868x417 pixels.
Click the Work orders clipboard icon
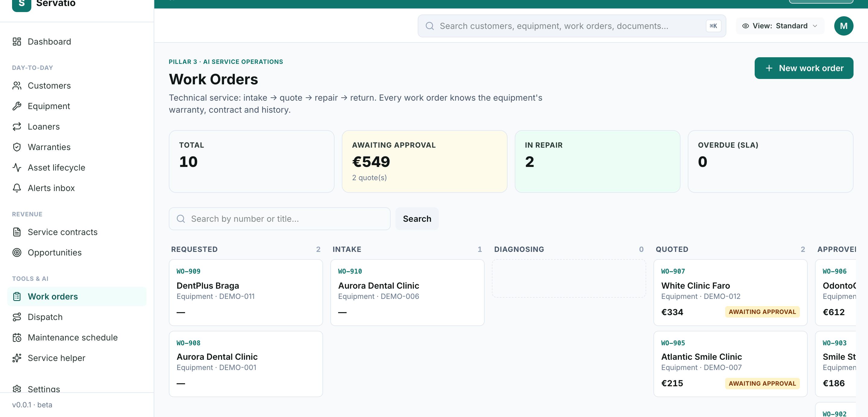click(x=17, y=296)
